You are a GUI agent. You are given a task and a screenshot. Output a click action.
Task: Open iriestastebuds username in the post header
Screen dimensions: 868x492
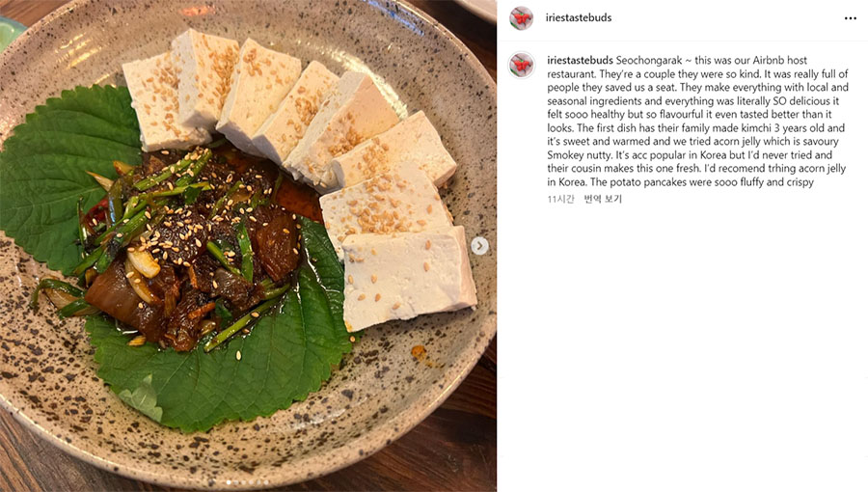tap(579, 17)
